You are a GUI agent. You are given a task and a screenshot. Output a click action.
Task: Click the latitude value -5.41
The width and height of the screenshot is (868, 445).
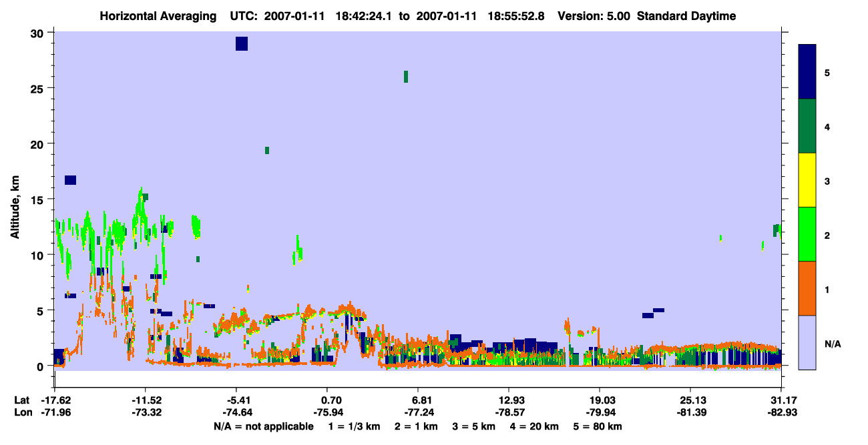click(238, 400)
